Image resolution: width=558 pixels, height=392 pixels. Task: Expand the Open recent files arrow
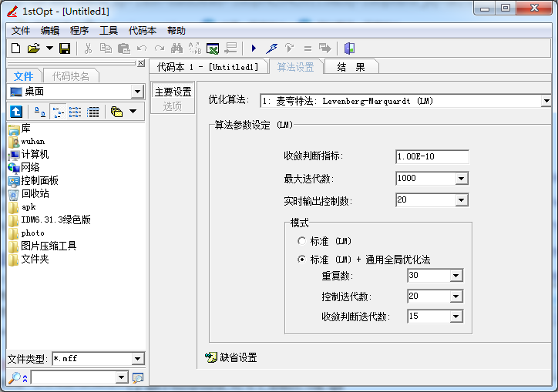click(x=49, y=48)
